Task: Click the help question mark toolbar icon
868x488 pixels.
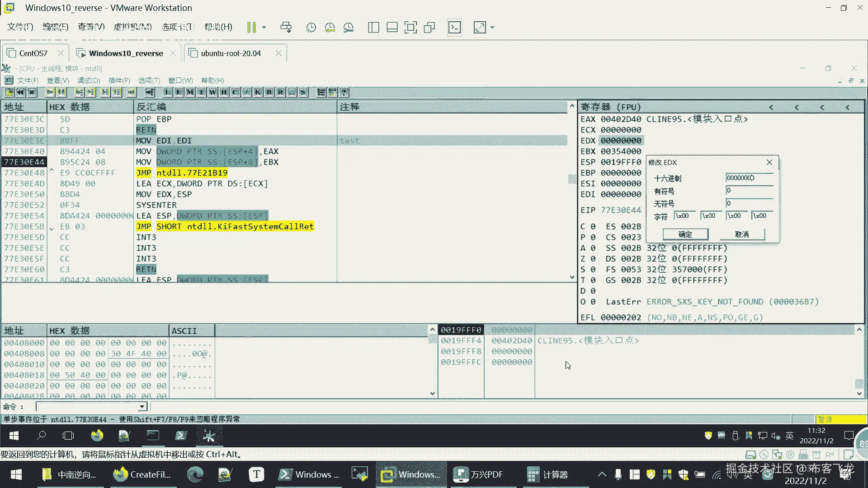Action: (x=344, y=92)
